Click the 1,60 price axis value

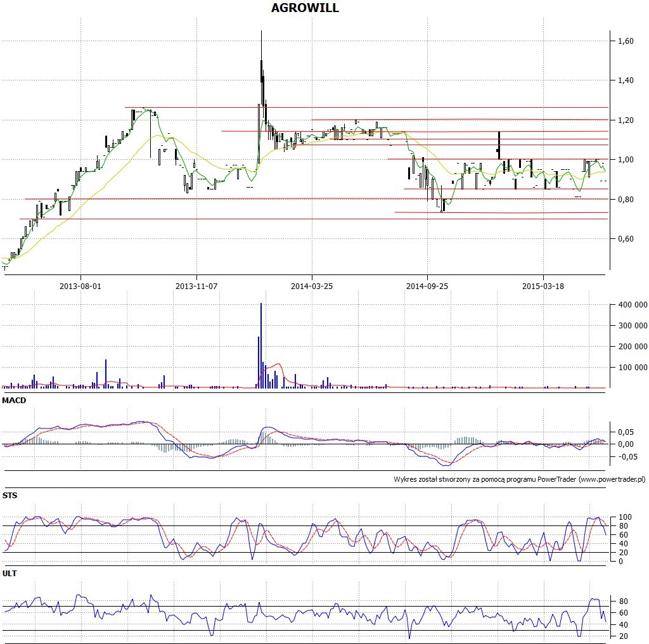tap(626, 41)
